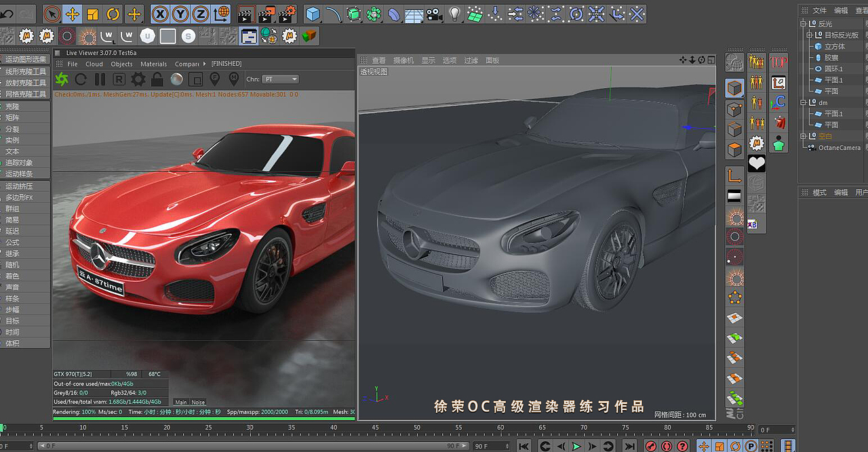This screenshot has width=868, height=452.
Task: Open the deformer bend icon
Action: pos(393,14)
